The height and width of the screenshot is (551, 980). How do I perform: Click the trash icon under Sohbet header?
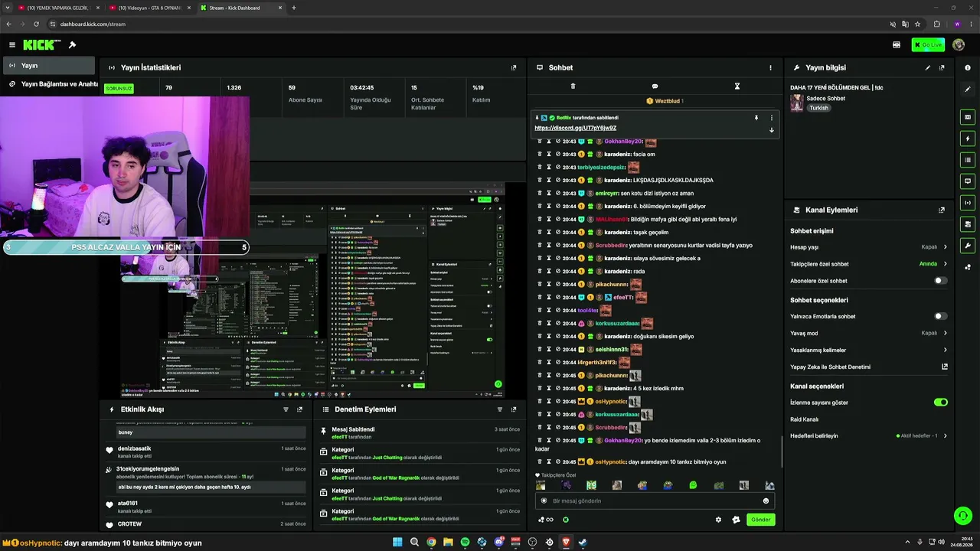pos(573,86)
